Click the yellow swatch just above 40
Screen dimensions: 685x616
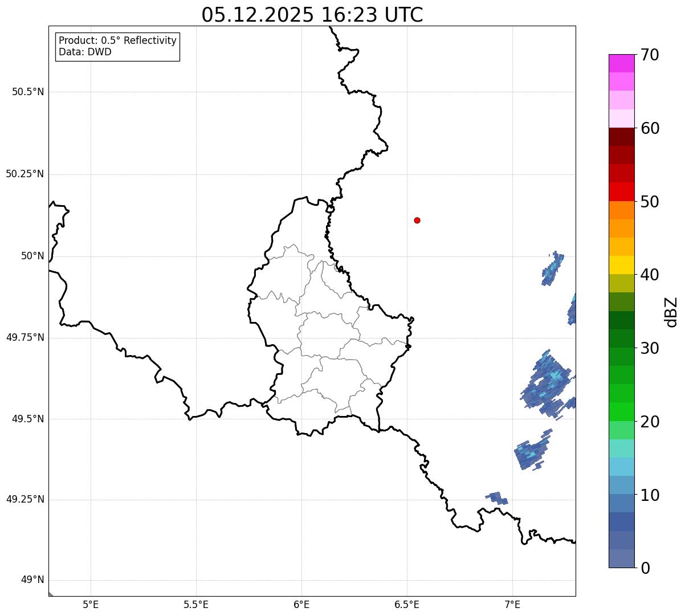621,265
